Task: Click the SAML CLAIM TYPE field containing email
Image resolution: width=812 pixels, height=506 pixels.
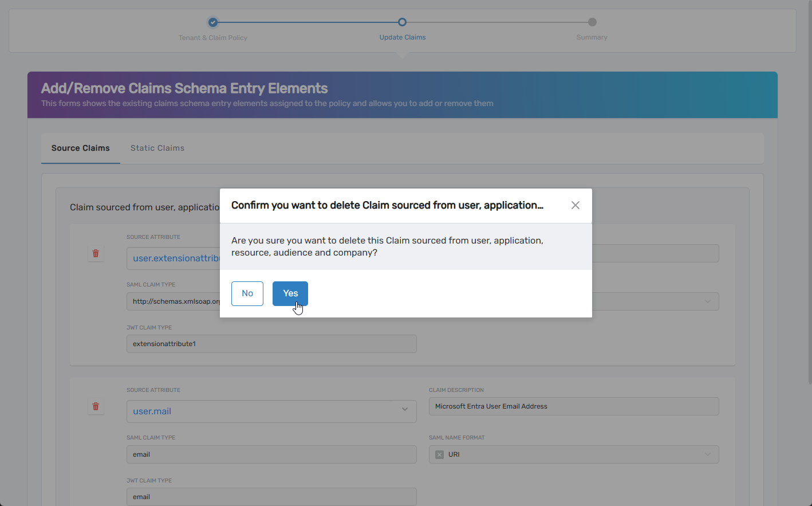Action: point(271,454)
